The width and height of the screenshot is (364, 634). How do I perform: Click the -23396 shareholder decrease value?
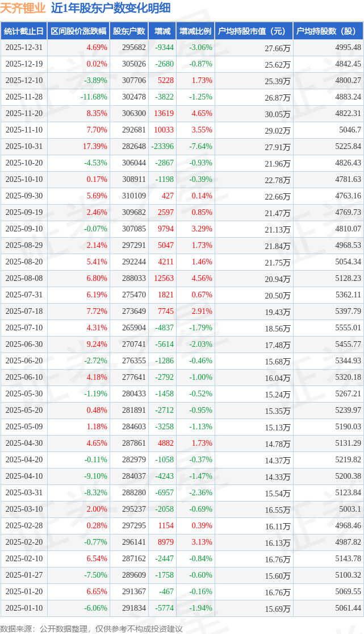point(162,147)
